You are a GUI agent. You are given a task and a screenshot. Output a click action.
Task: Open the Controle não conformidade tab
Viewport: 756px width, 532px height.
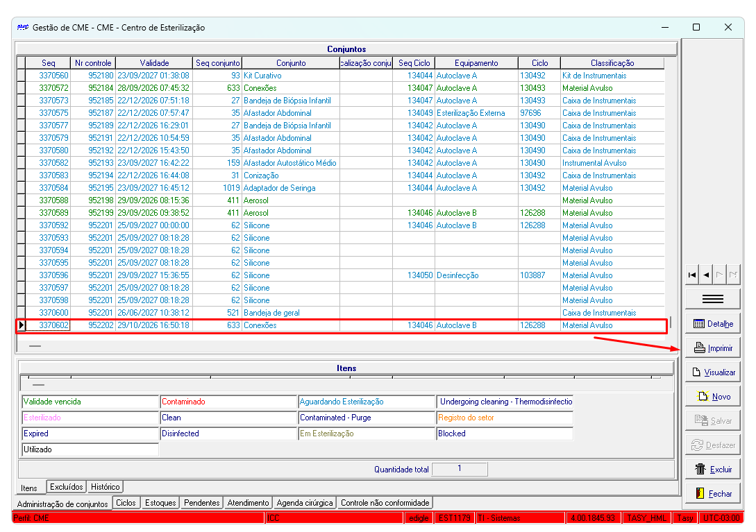click(x=385, y=503)
